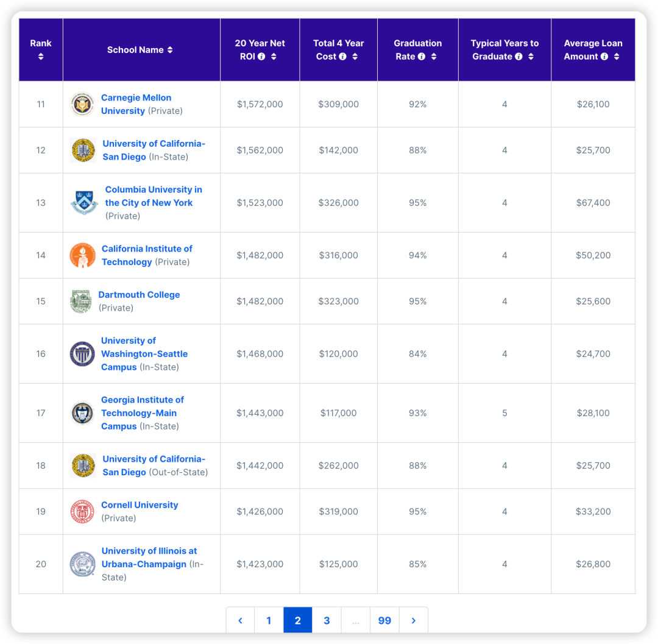Jump to page 3

point(327,620)
